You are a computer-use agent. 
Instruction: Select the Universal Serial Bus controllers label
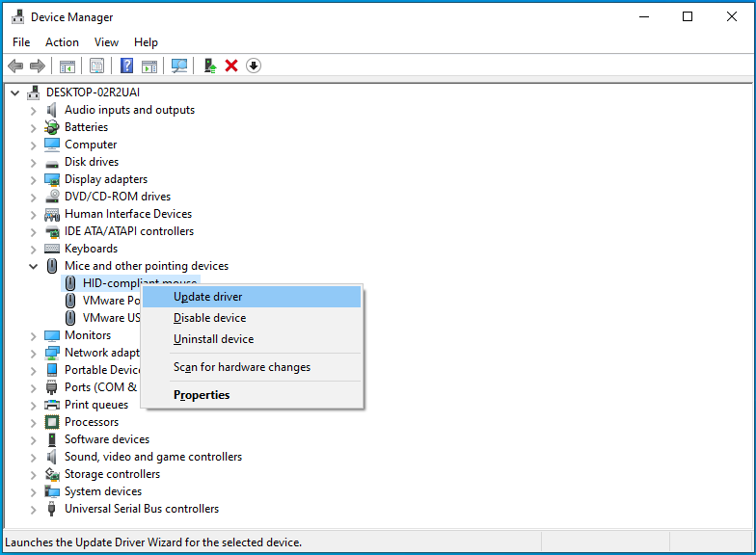click(142, 509)
